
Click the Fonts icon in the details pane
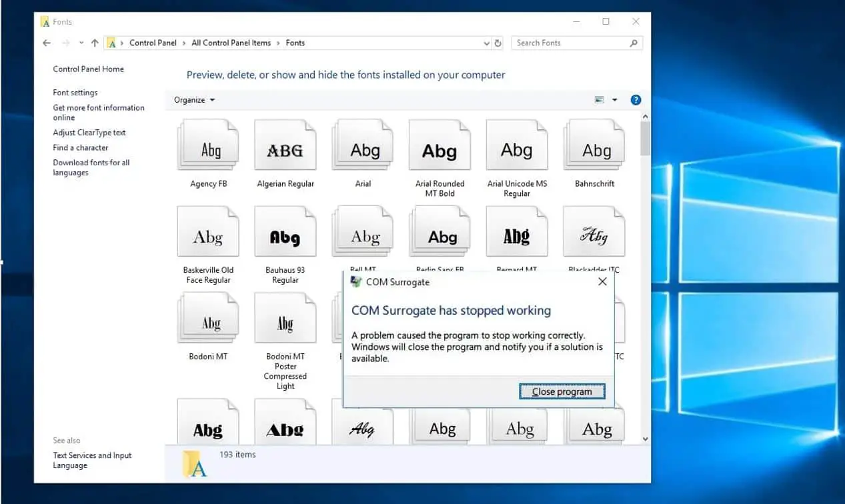[195, 464]
